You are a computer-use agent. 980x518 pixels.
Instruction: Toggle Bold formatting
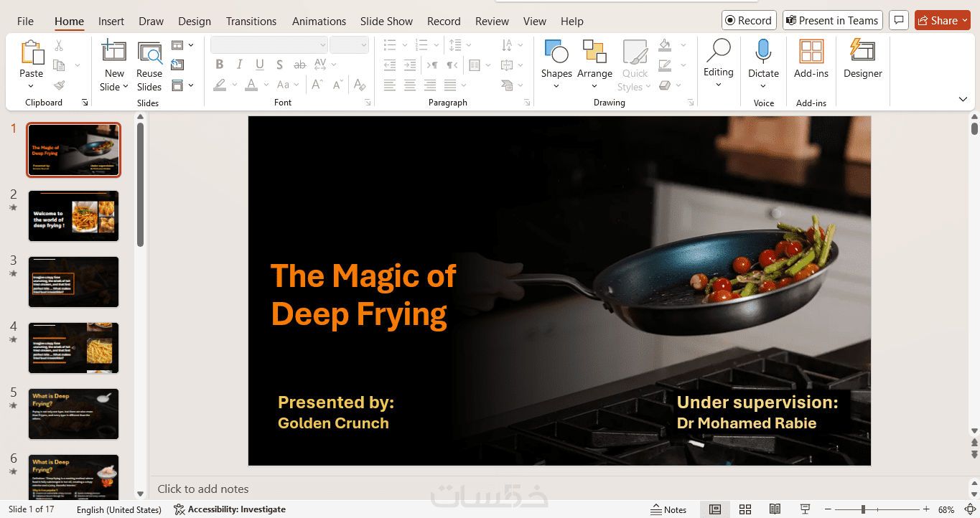point(220,65)
